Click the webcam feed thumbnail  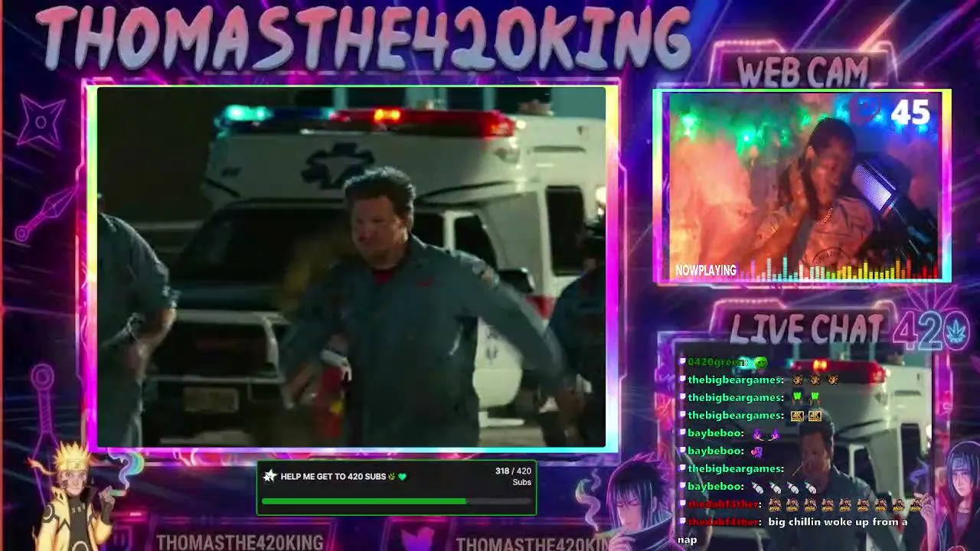coord(802,186)
